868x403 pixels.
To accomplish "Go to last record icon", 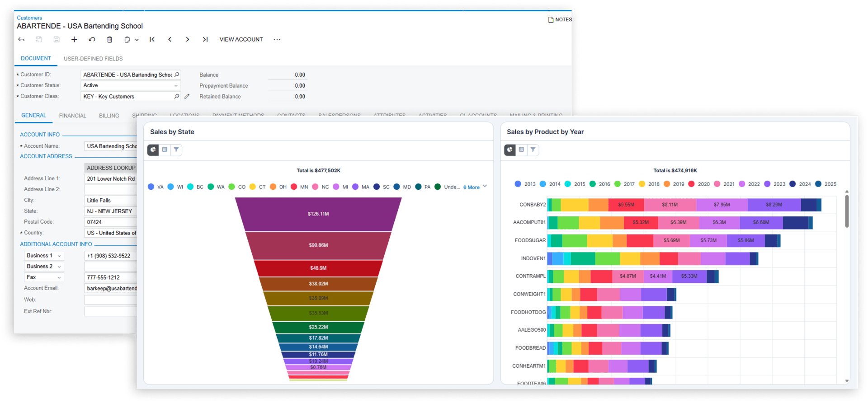I will tap(205, 40).
